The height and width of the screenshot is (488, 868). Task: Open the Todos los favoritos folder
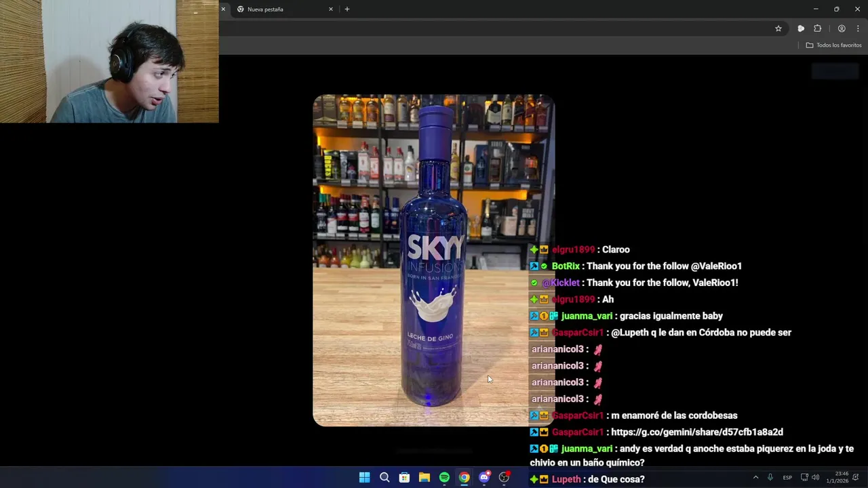833,45
